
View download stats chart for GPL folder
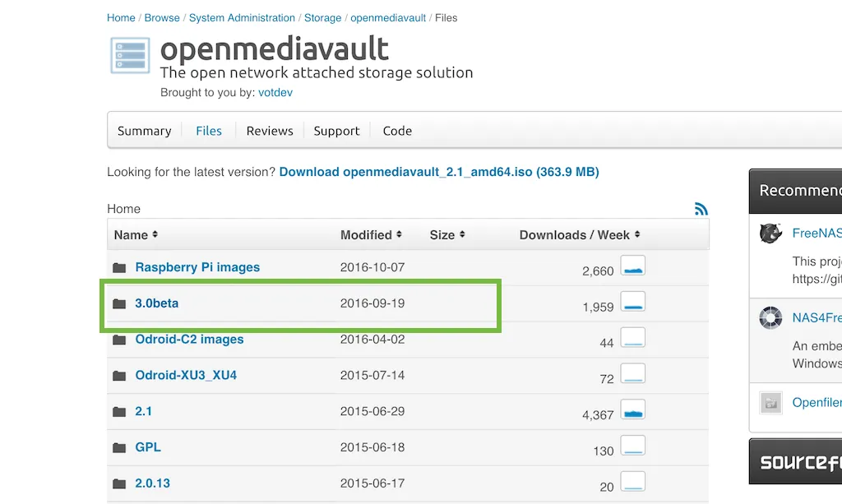[x=633, y=446]
